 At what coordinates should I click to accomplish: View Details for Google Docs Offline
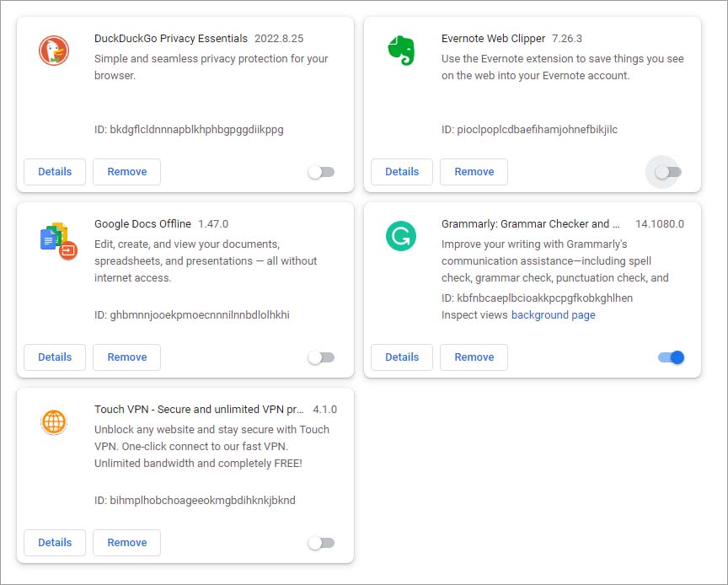55,357
